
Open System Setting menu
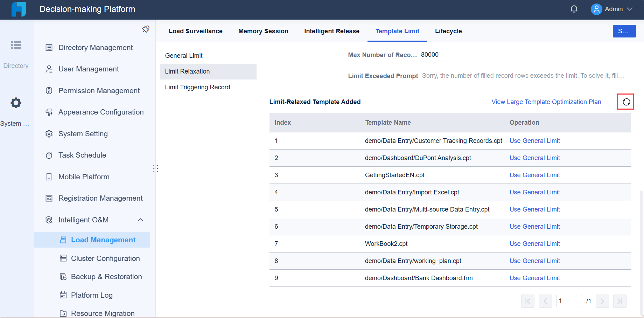pyautogui.click(x=83, y=134)
